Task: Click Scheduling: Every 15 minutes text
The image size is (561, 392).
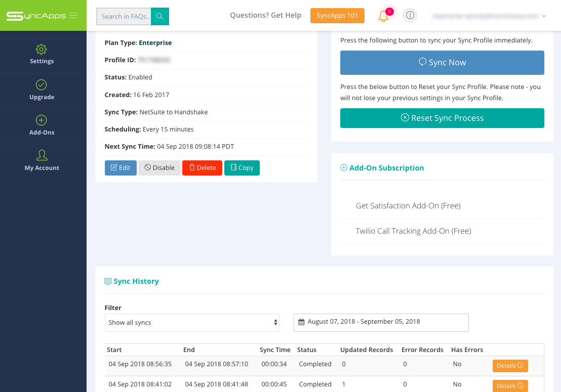Action: click(149, 129)
